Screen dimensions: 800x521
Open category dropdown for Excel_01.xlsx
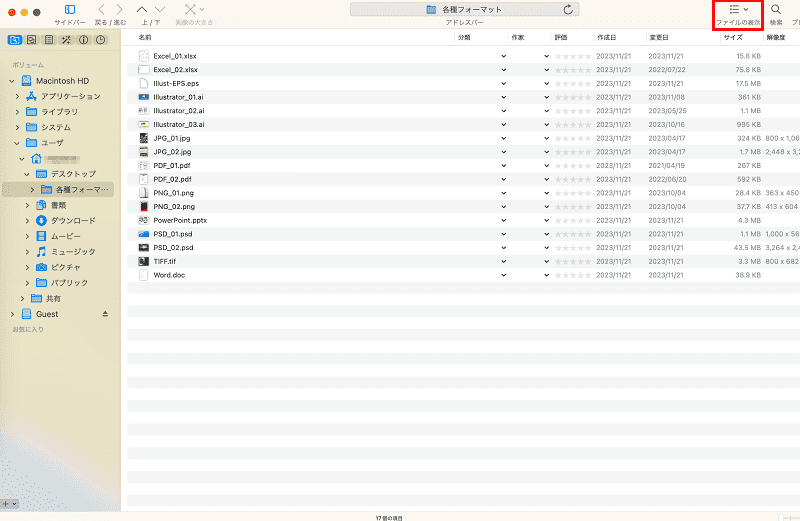click(504, 56)
